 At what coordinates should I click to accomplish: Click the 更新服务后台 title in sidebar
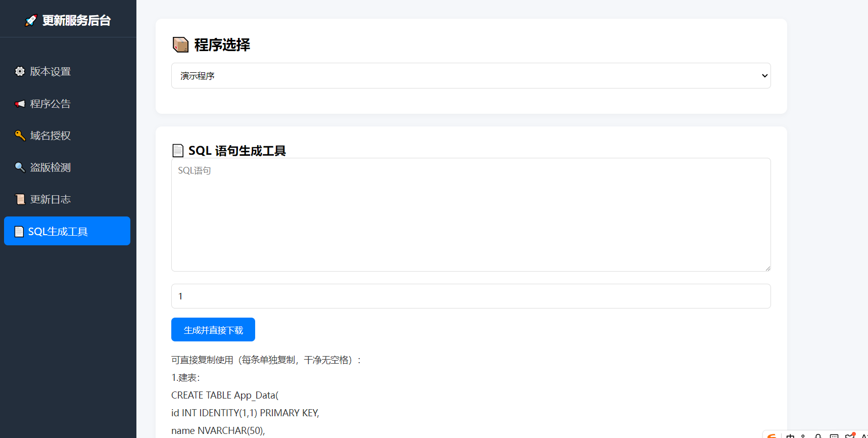(x=76, y=20)
